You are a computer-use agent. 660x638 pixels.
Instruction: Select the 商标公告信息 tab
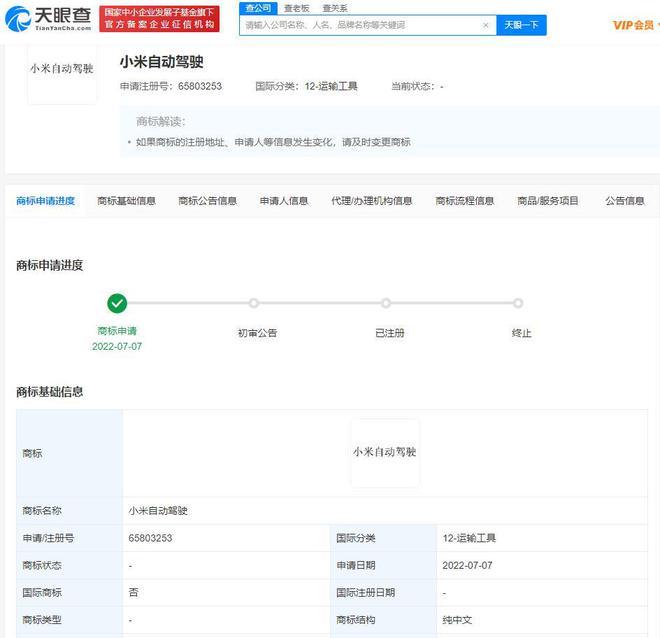coord(208,201)
